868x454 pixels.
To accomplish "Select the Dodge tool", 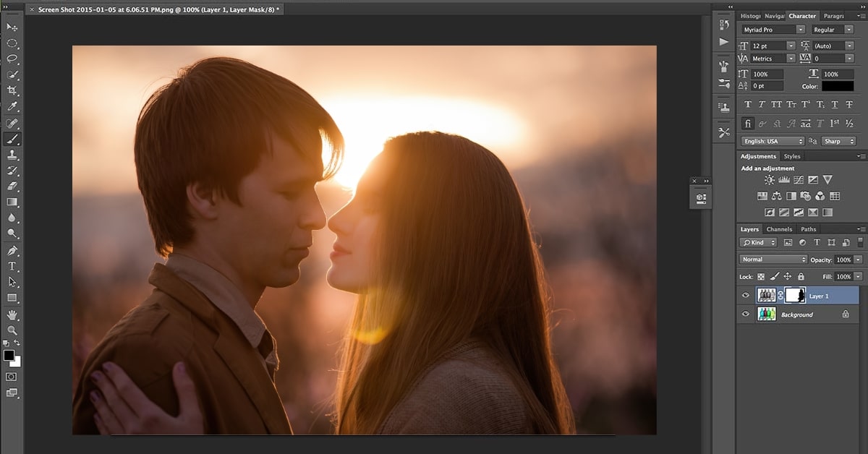I will [x=12, y=234].
